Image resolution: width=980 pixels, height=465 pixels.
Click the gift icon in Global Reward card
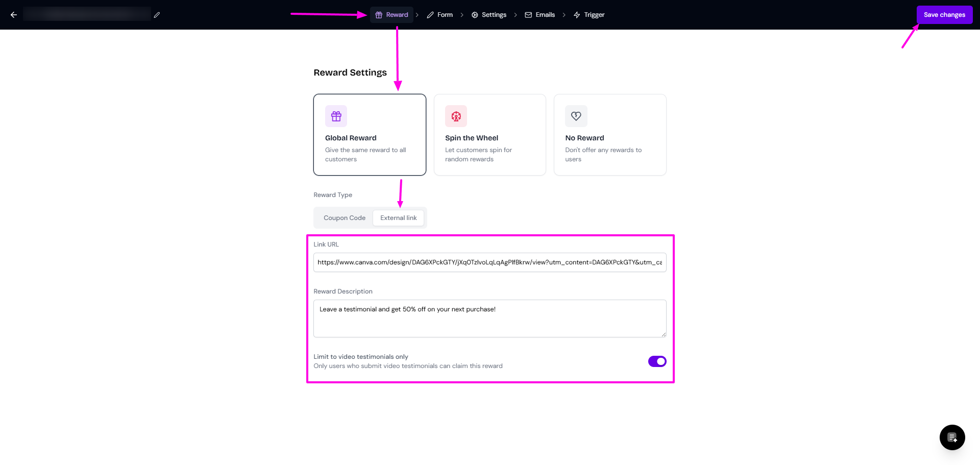pos(336,116)
